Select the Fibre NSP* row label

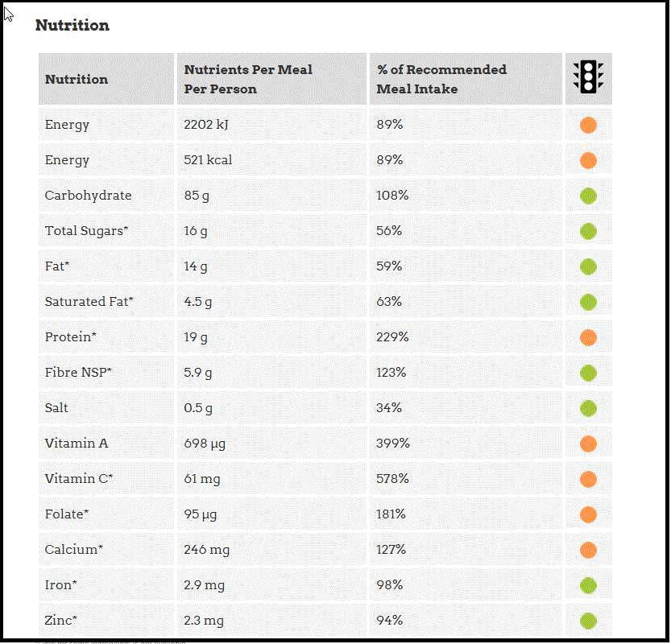point(78,373)
